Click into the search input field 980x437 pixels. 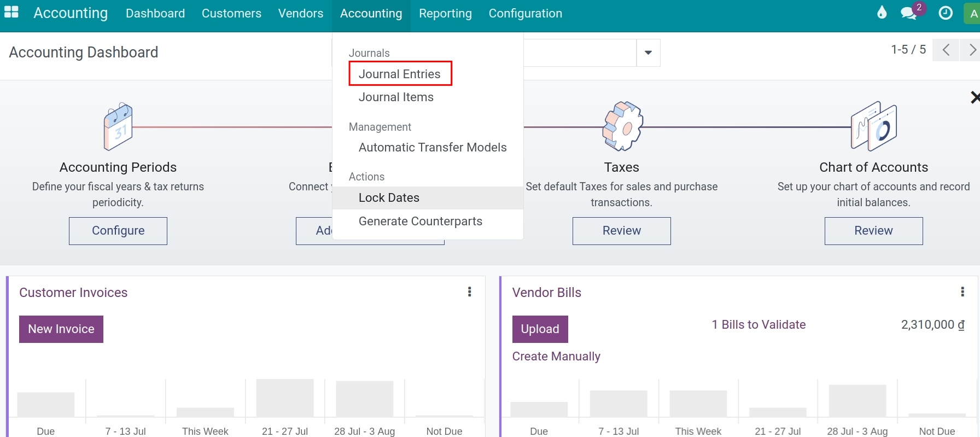pos(580,53)
